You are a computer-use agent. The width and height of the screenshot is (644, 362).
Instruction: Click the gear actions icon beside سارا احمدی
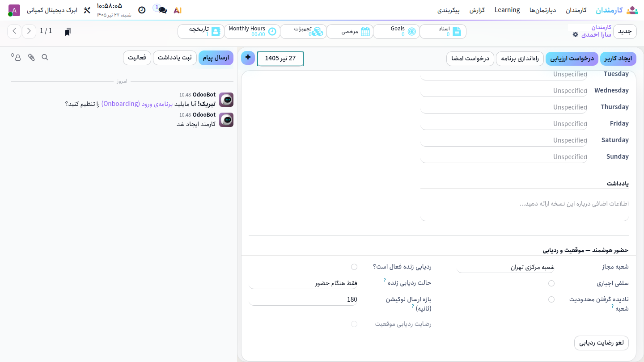(x=576, y=34)
